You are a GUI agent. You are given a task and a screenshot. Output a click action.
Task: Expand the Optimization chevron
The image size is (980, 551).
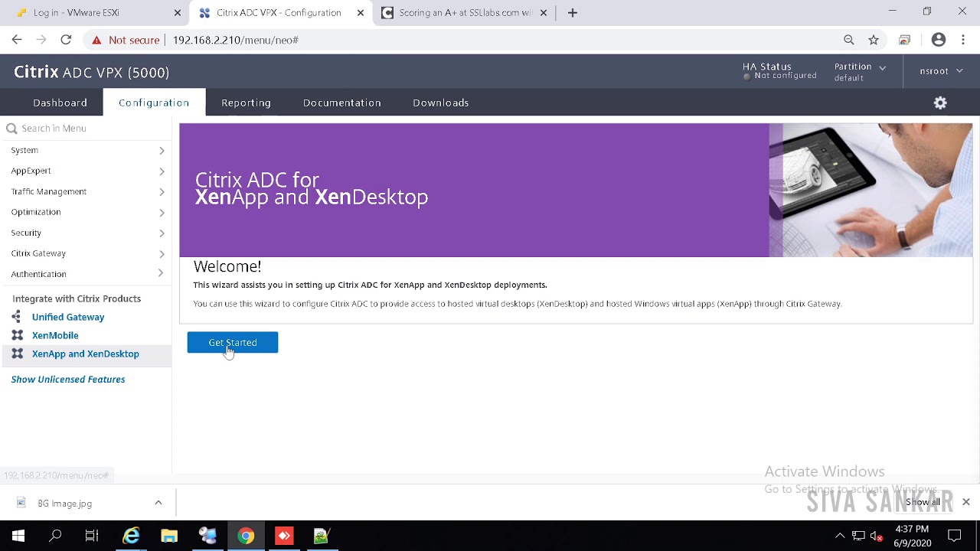click(162, 213)
